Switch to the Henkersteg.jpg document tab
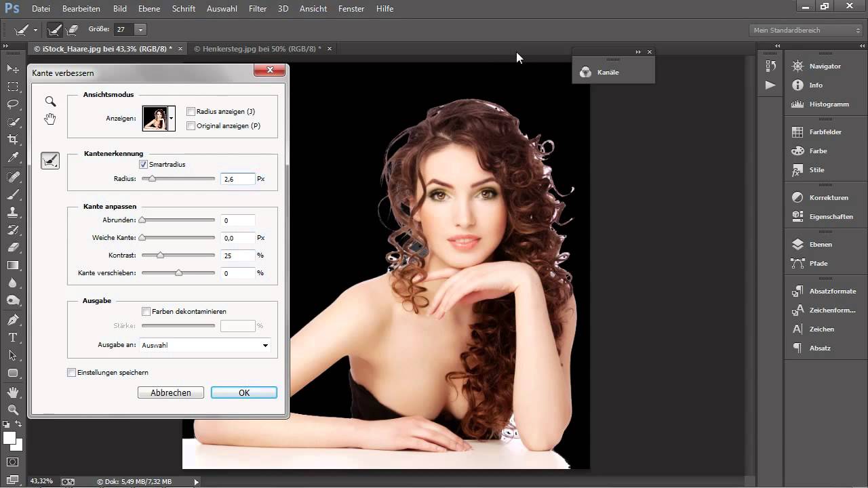 click(x=258, y=48)
